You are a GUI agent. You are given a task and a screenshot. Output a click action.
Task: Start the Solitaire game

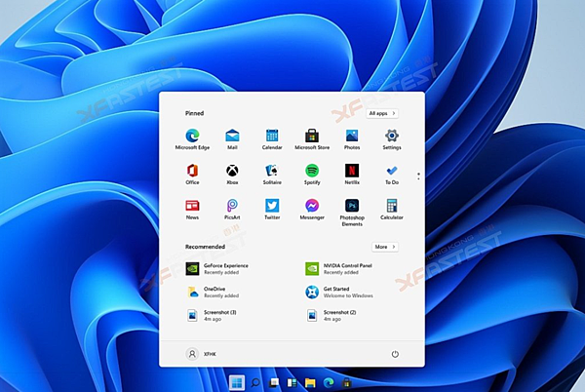(272, 175)
